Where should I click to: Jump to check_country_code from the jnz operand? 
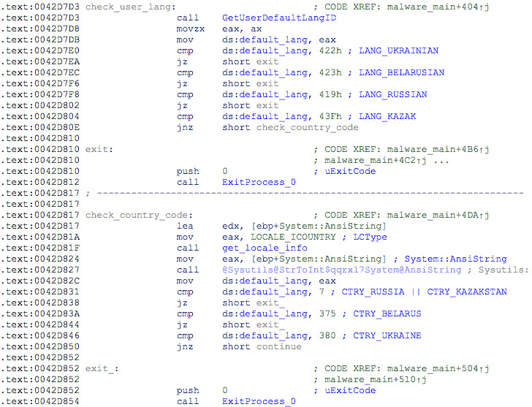pos(307,127)
